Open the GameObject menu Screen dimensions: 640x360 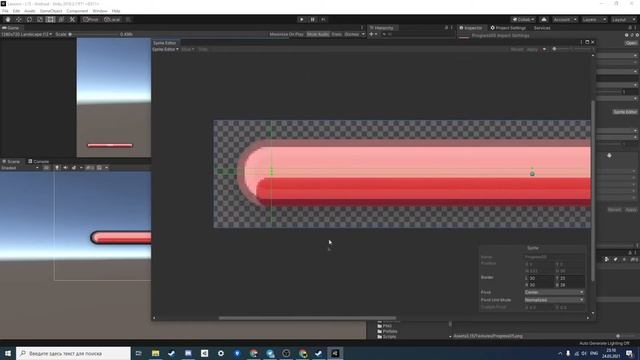pos(51,11)
